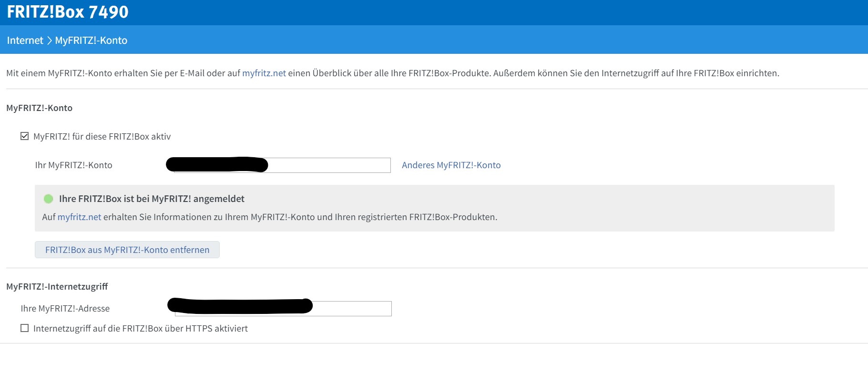The width and height of the screenshot is (868, 373).
Task: Click the 'MyFRITZ!-Internetzugriff' section heading
Action: (57, 286)
